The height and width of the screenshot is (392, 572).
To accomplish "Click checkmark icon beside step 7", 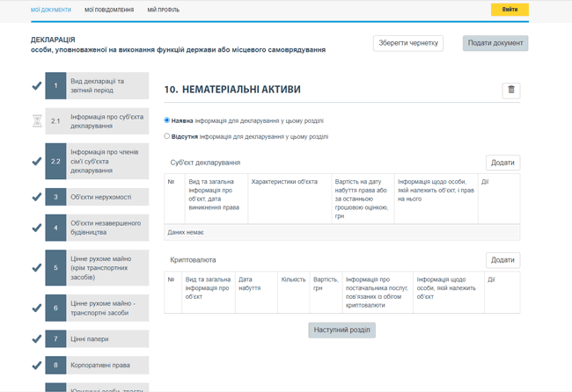I will pos(37,338).
